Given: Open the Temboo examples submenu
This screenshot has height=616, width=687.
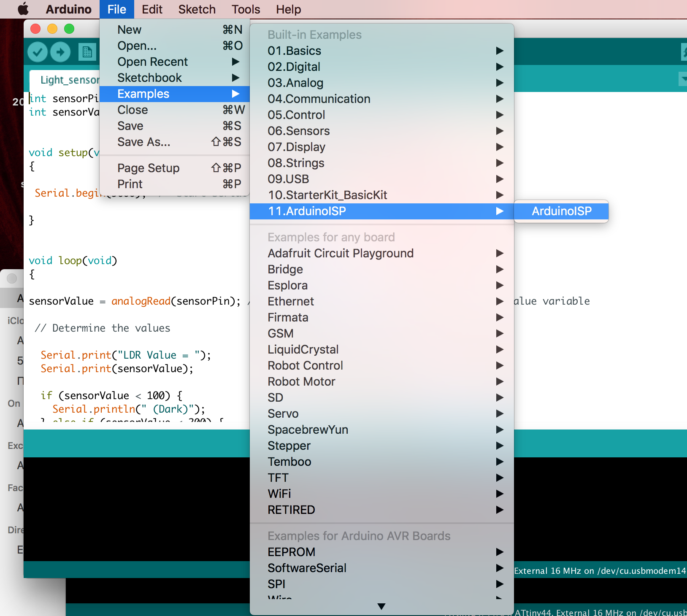Looking at the screenshot, I should pyautogui.click(x=382, y=462).
